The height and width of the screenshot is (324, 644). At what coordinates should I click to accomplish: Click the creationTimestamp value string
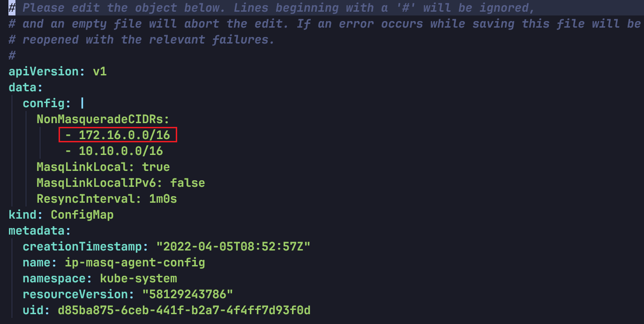coord(233,247)
